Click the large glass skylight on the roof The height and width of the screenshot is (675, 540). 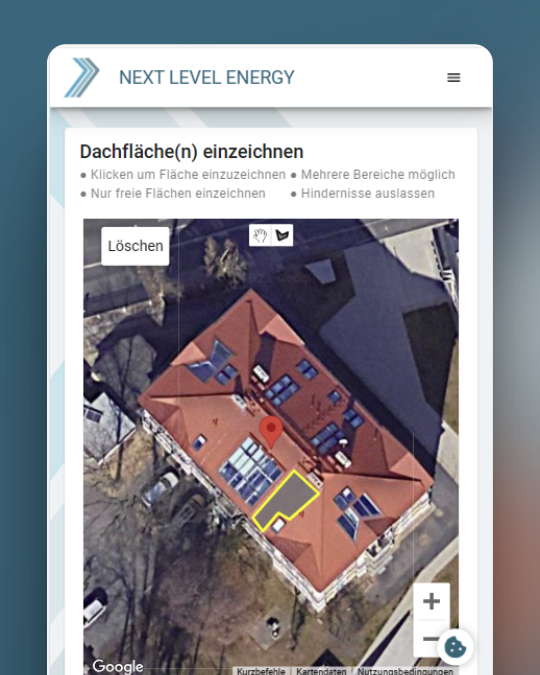[250, 471]
